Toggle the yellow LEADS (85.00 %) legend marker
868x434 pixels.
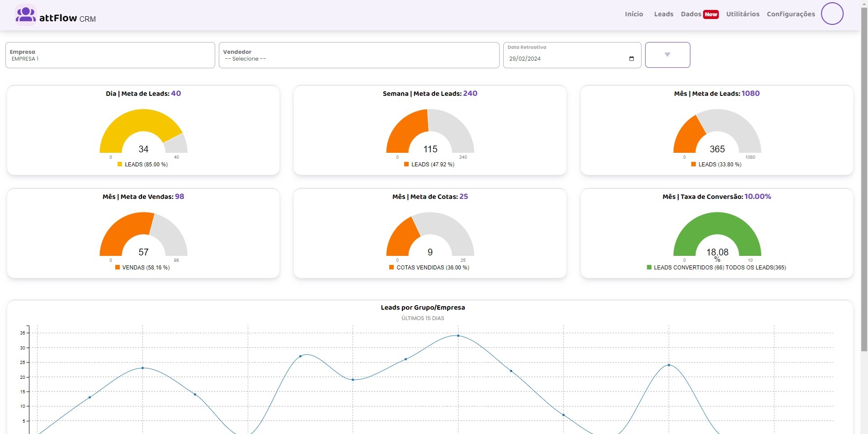tap(120, 165)
